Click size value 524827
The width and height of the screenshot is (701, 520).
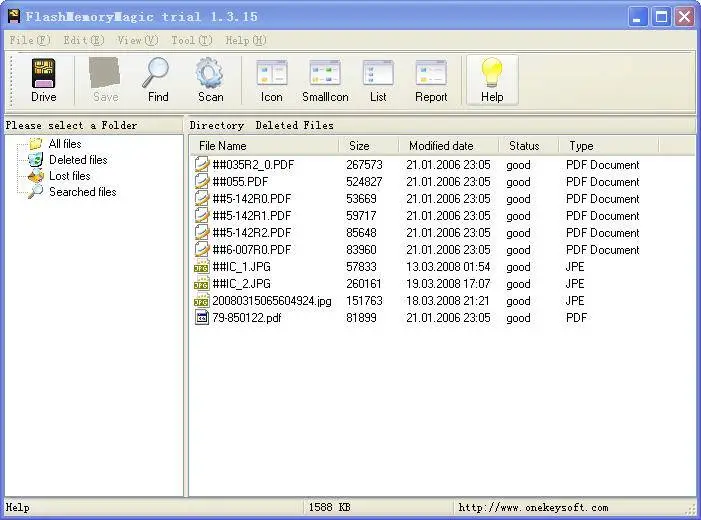[364, 182]
